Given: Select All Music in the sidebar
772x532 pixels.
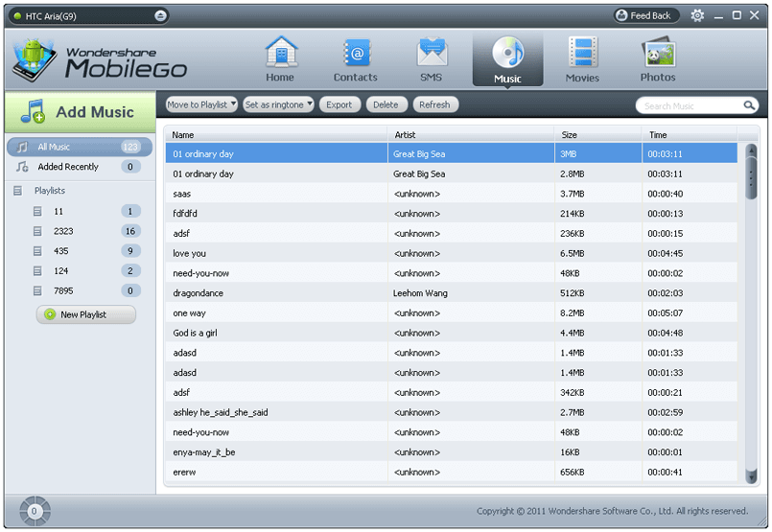Looking at the screenshot, I should [80, 147].
